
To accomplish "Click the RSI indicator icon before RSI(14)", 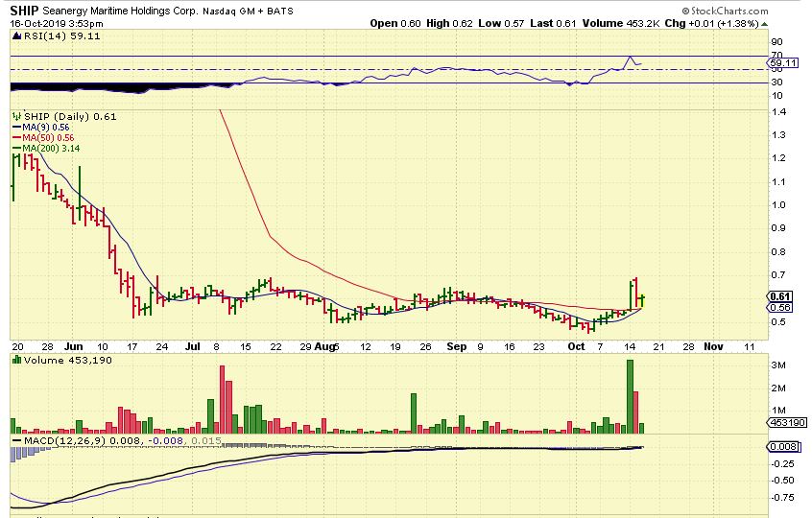I will pyautogui.click(x=16, y=36).
